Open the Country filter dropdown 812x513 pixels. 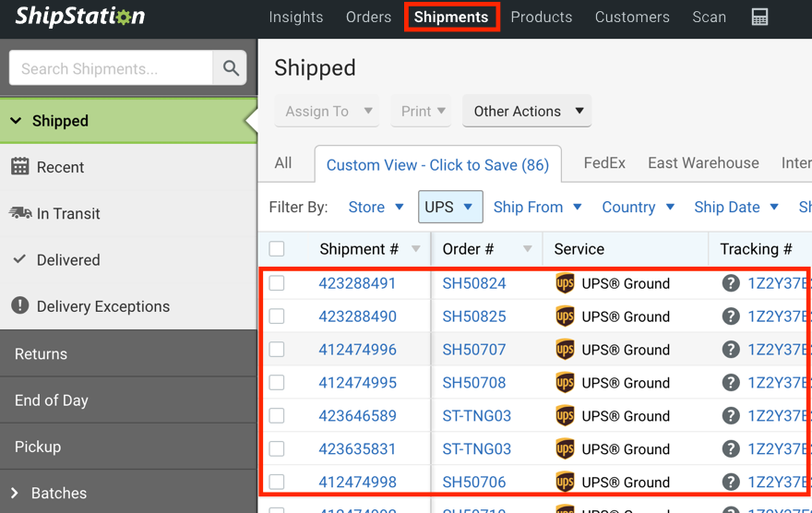coord(638,207)
